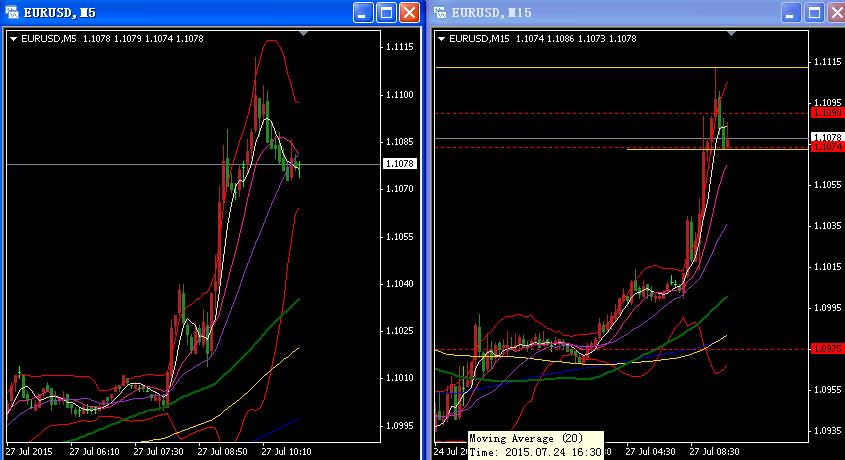Viewport: 845px width, 460px height.
Task: Click 1.1040 on the M5 price scale
Action: point(400,284)
